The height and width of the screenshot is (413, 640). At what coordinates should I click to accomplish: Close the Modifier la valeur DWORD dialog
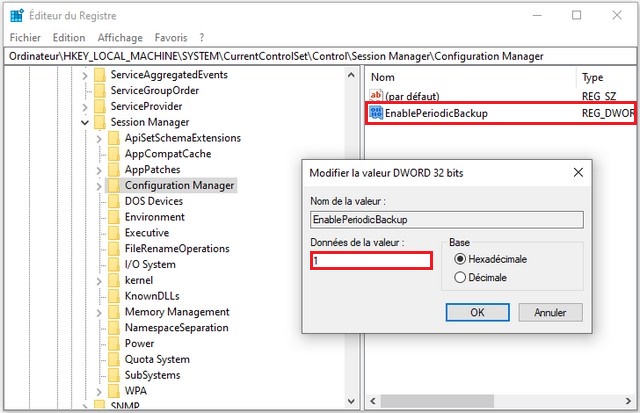pyautogui.click(x=577, y=172)
